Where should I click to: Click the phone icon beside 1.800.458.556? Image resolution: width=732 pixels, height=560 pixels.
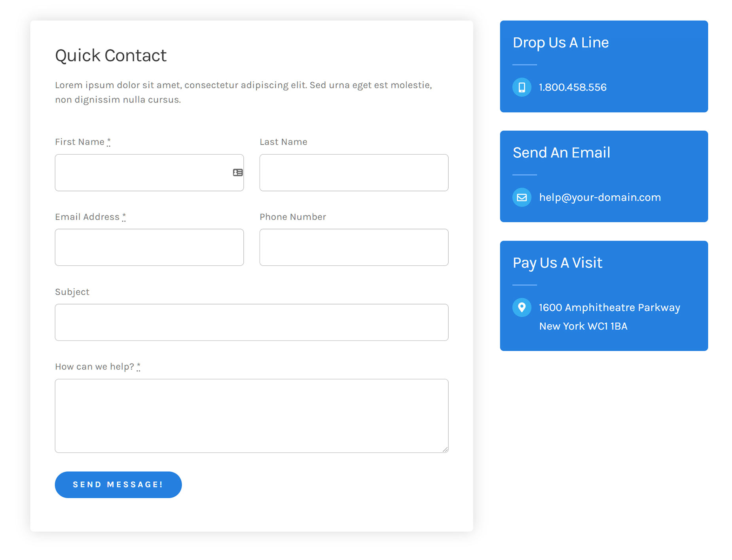[x=522, y=87]
